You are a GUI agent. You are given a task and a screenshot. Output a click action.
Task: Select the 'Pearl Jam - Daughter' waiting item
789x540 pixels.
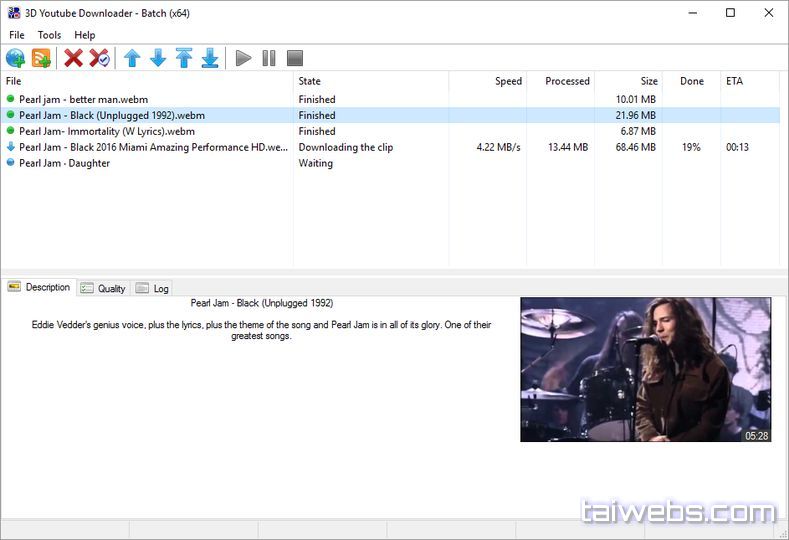click(x=64, y=163)
